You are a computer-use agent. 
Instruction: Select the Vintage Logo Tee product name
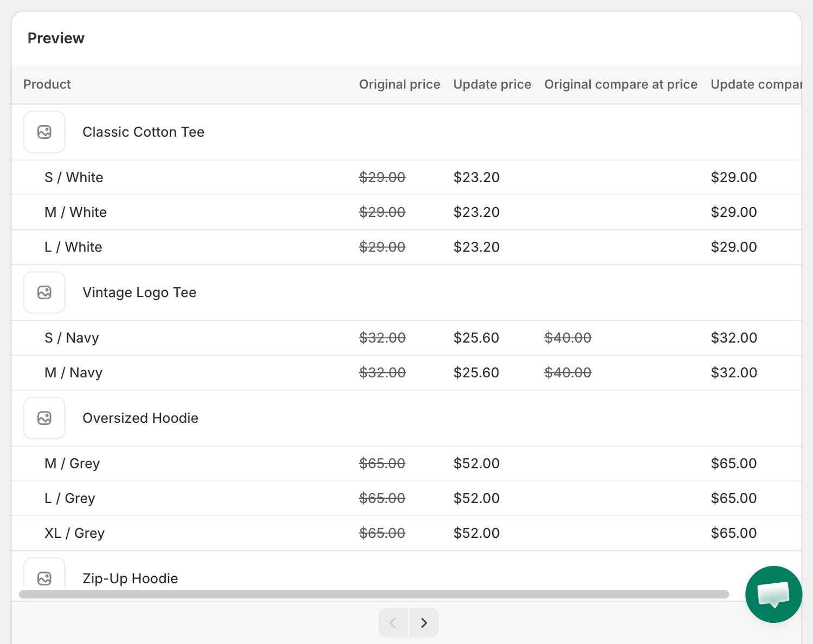pyautogui.click(x=139, y=293)
